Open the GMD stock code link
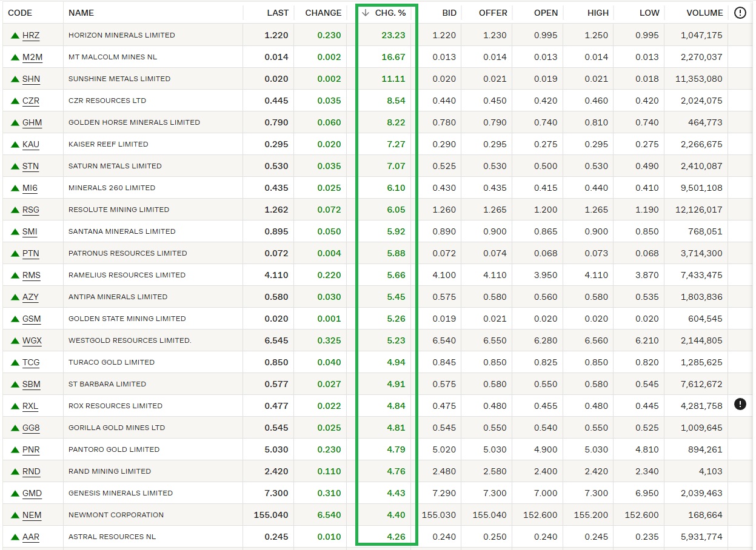756x550 pixels. [32, 494]
